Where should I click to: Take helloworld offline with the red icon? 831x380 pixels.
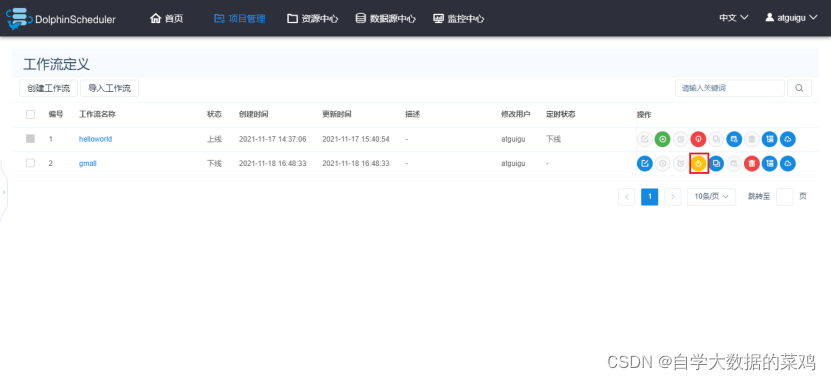[x=699, y=139]
